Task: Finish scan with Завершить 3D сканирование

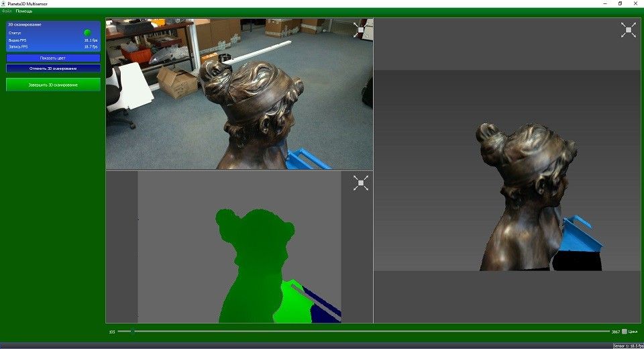Action: [53, 85]
